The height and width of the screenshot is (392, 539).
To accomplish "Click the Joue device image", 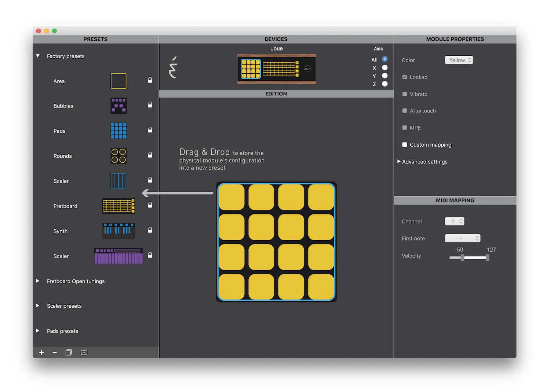I will (276, 69).
